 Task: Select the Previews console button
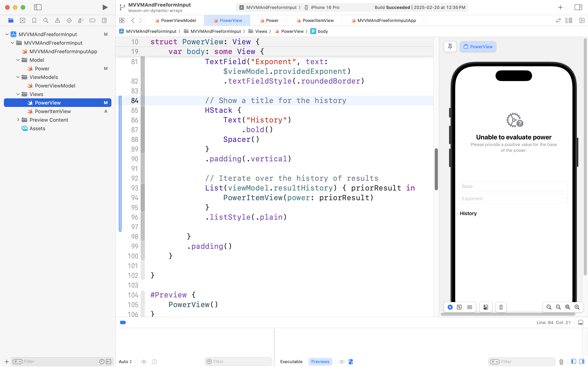[x=320, y=361]
